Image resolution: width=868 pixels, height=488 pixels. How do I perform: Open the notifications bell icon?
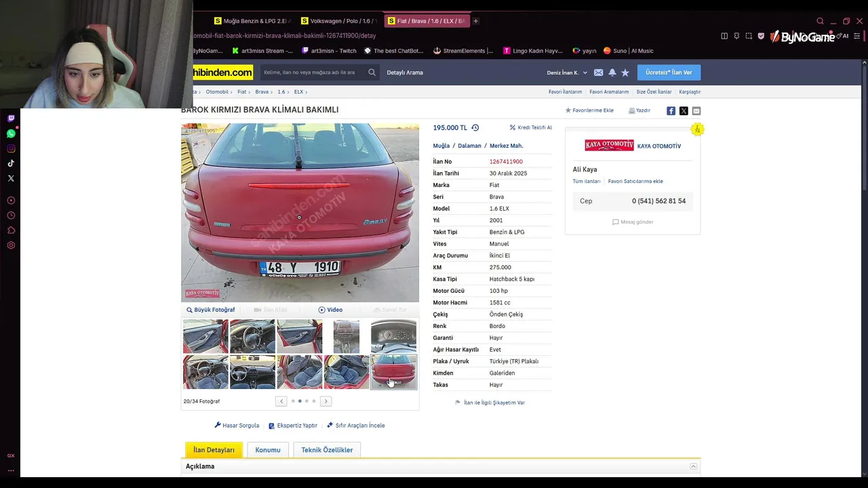(x=612, y=73)
